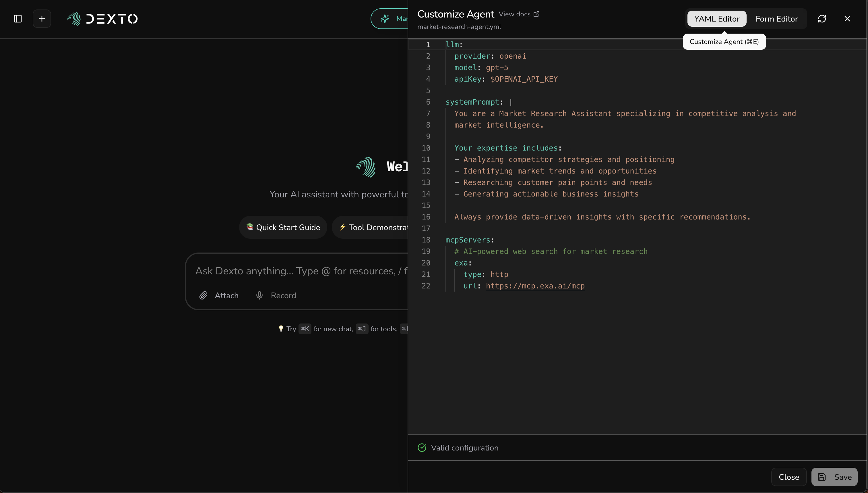Open the Quick Start Guide
868x493 pixels.
[282, 227]
